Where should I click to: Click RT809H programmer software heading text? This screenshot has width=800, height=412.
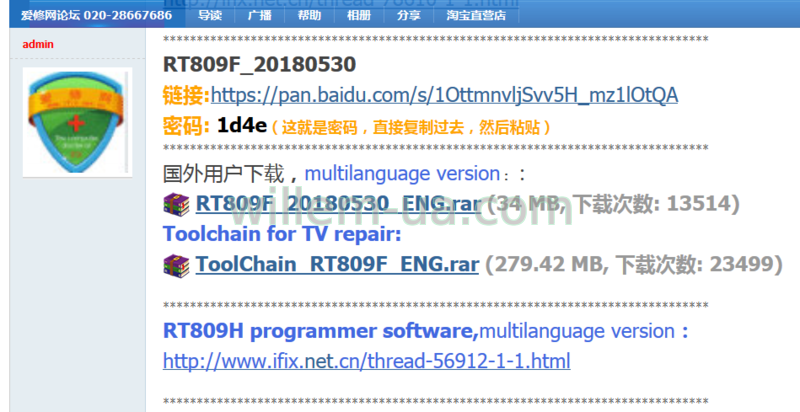[320, 331]
